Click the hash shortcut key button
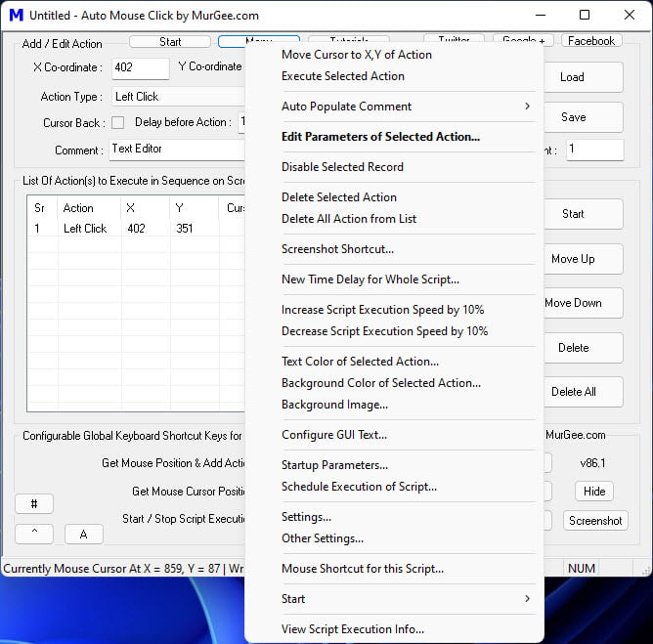 point(34,504)
